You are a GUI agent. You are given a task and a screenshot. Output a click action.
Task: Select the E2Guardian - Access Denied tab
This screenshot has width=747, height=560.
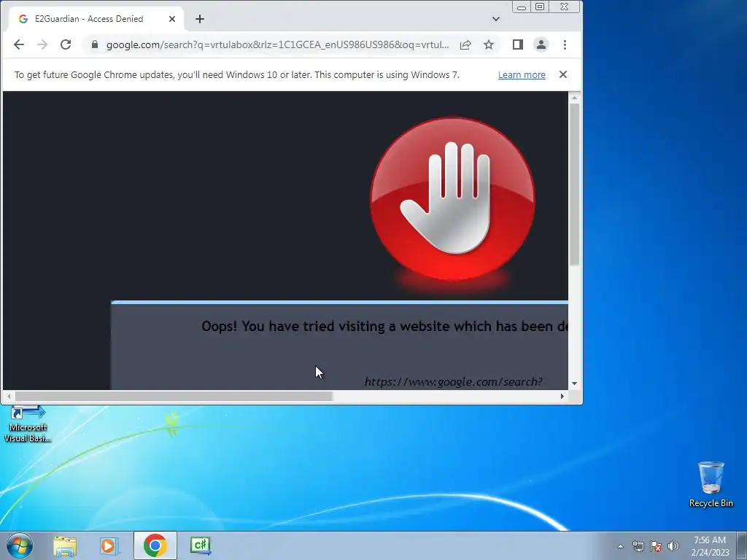click(x=97, y=19)
